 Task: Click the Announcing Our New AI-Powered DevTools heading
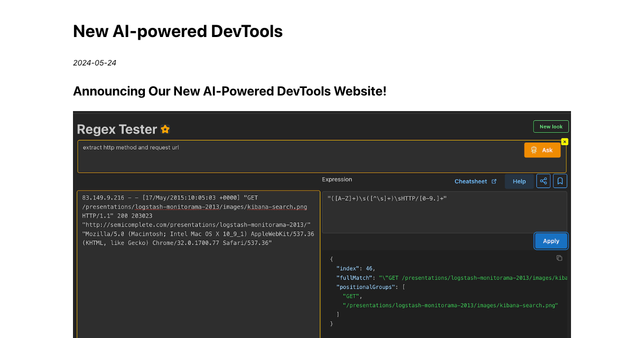pyautogui.click(x=230, y=91)
